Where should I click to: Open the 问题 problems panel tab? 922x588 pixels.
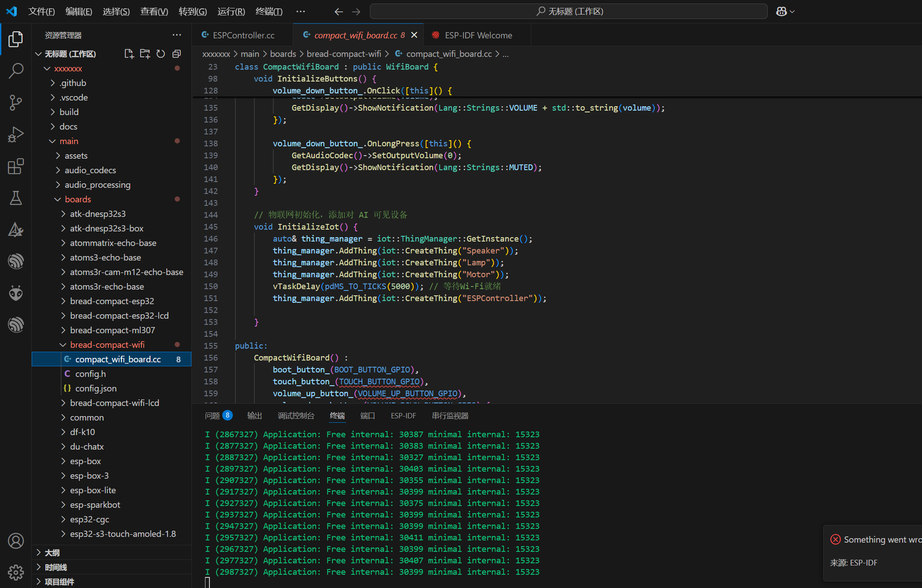(x=212, y=416)
